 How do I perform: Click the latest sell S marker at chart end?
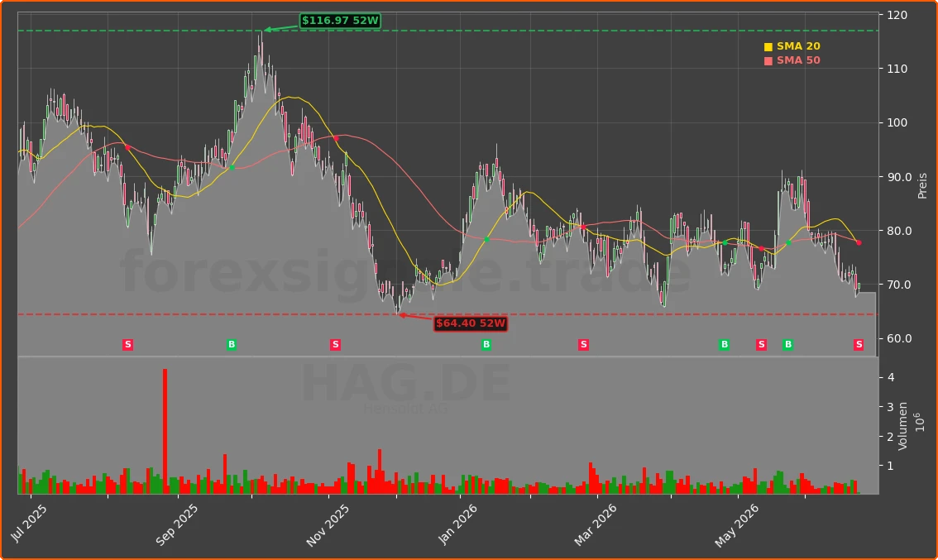point(859,345)
